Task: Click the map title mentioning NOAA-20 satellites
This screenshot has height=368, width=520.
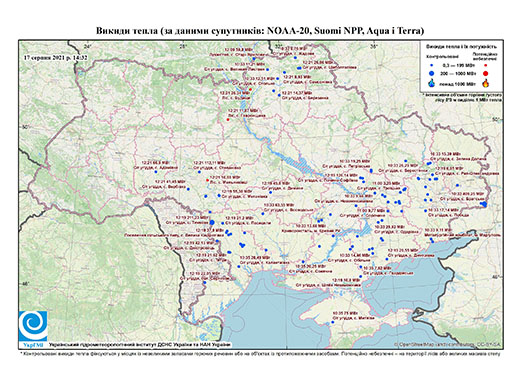Action: pyautogui.click(x=260, y=31)
